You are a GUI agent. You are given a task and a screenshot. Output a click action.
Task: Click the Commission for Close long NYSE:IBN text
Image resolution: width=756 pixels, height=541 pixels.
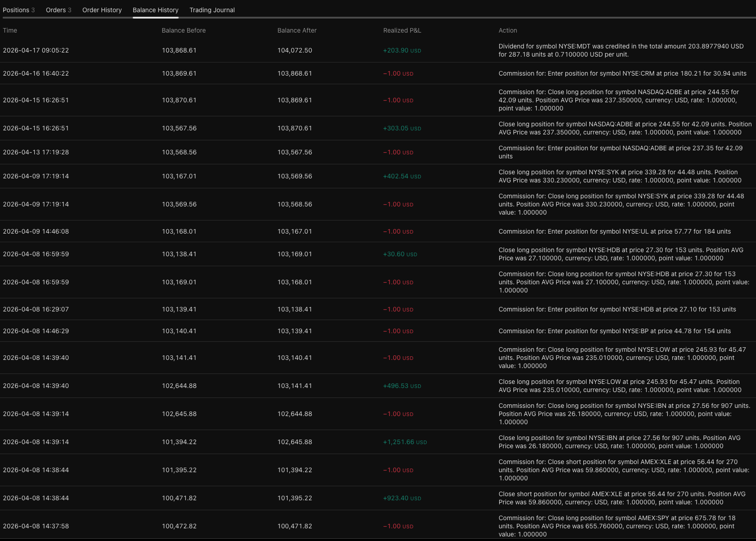click(x=625, y=414)
